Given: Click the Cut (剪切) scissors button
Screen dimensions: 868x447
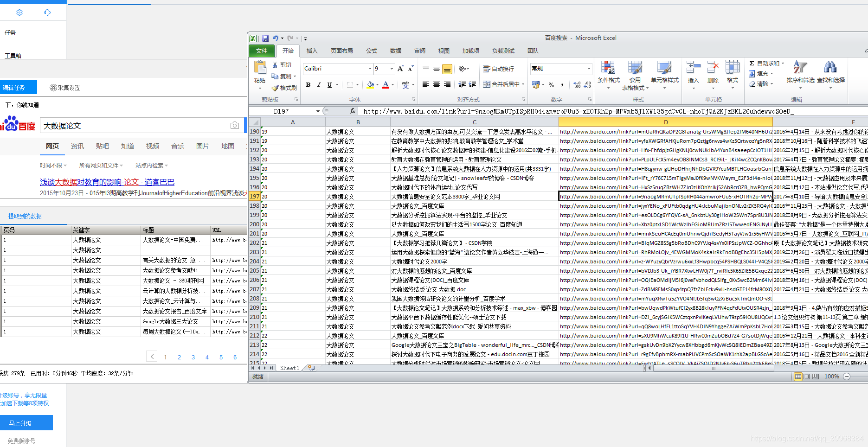Looking at the screenshot, I should [282, 65].
